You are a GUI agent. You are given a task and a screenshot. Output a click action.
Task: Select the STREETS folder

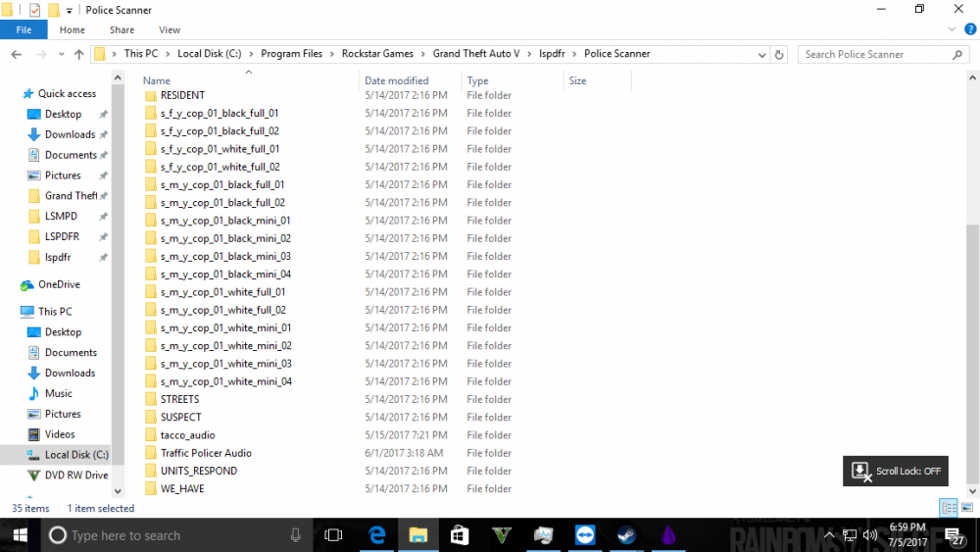[180, 399]
